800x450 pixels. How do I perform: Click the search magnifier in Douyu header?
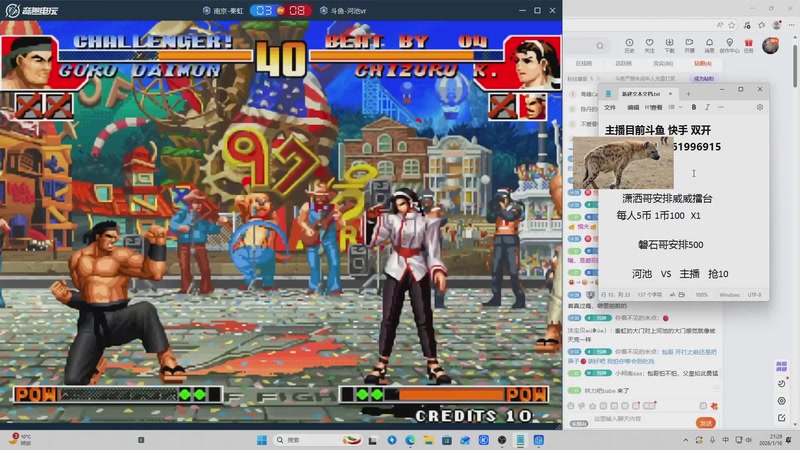pos(600,46)
